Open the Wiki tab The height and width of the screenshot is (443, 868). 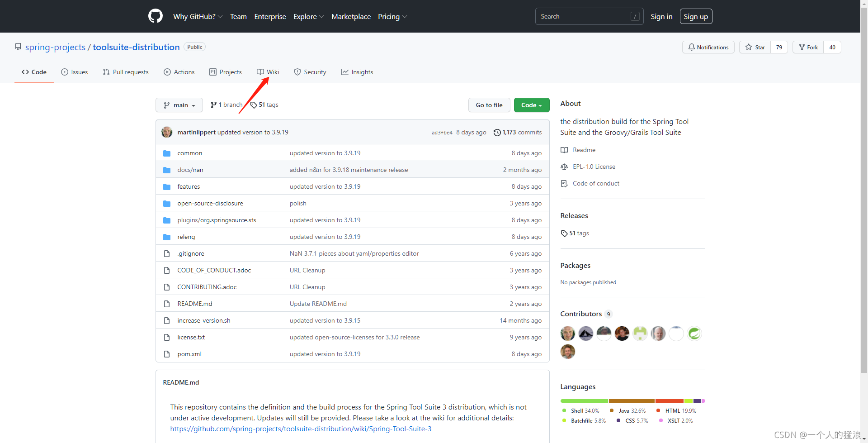pos(268,72)
